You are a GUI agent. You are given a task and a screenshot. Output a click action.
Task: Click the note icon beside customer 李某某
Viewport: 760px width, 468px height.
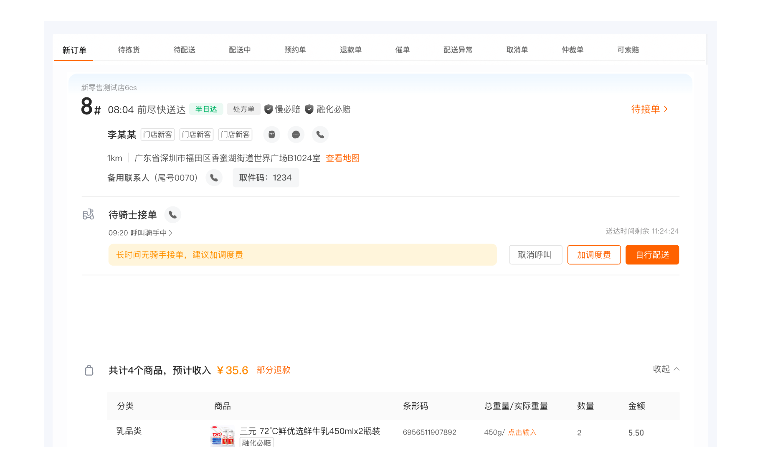272,134
